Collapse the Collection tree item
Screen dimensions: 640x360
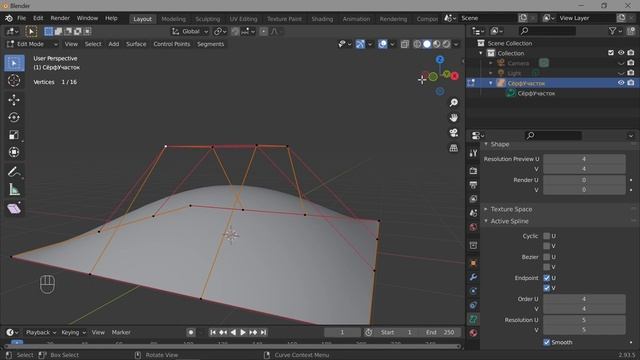coord(481,53)
